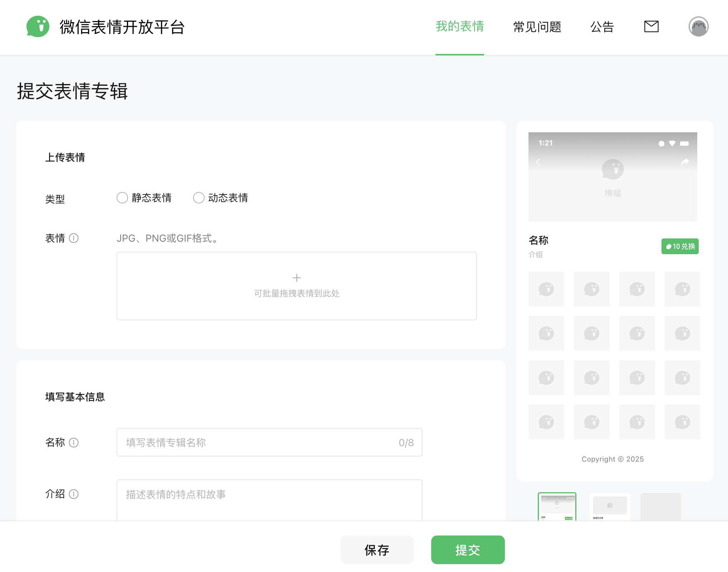Tap the share arrow in phone preview
The image size is (728, 572).
click(x=685, y=162)
